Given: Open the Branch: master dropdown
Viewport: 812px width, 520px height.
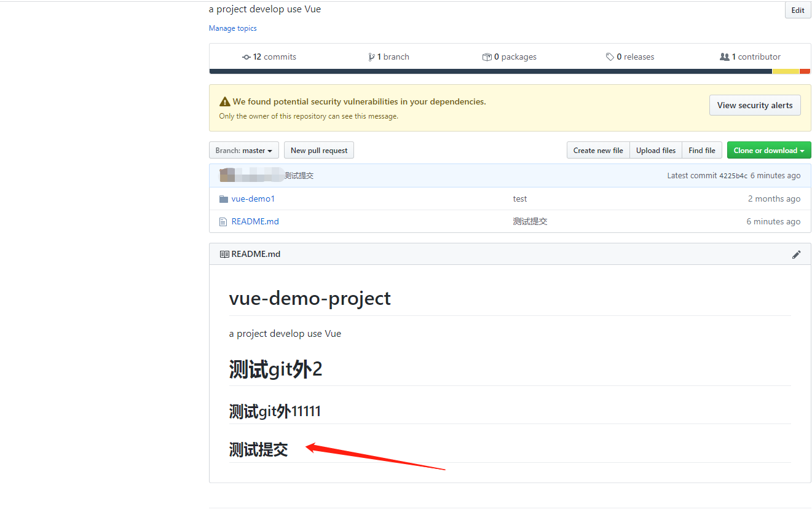Looking at the screenshot, I should (x=244, y=150).
